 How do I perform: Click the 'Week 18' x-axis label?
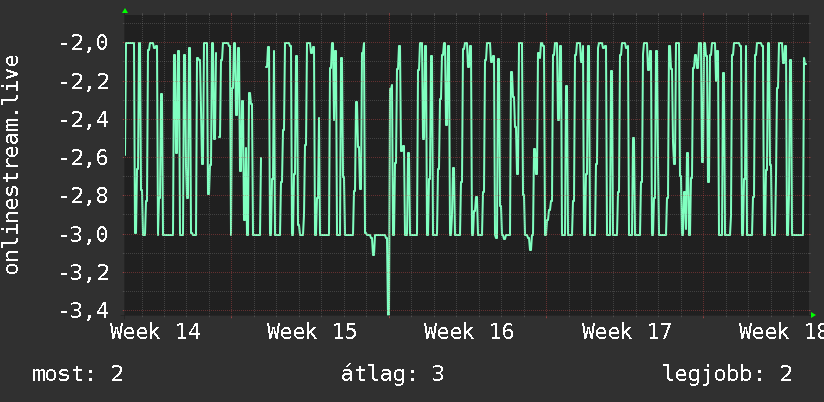point(781,332)
